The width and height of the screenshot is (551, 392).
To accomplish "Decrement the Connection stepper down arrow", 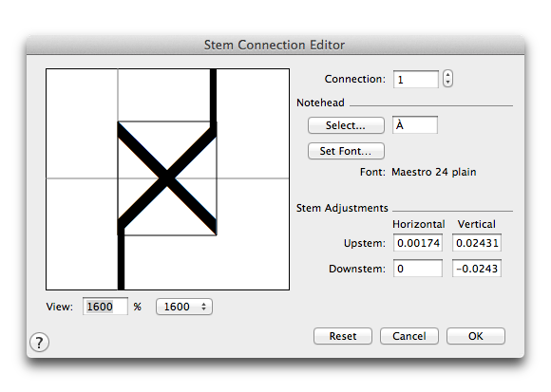I will [x=447, y=83].
